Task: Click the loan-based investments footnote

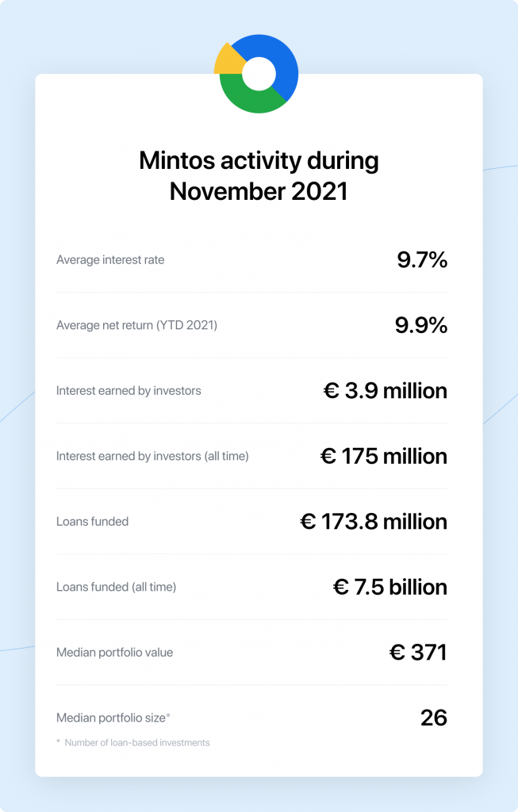Action: pyautogui.click(x=133, y=742)
